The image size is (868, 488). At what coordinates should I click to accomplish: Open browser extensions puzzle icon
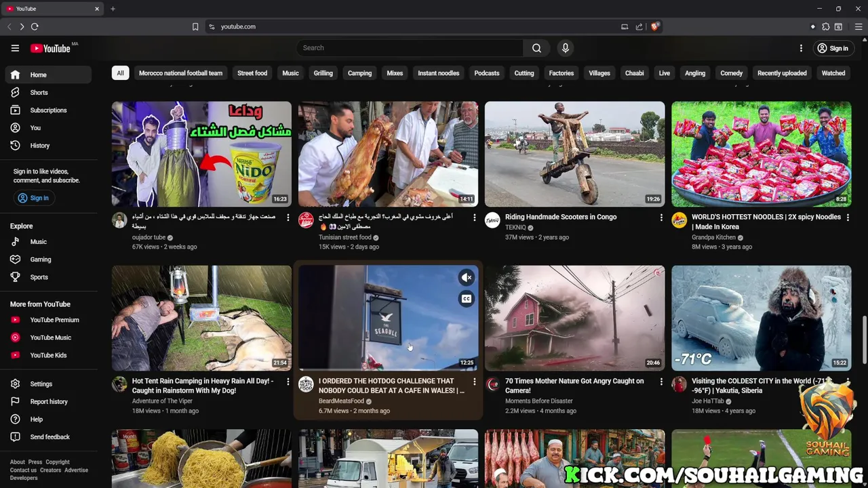[825, 26]
